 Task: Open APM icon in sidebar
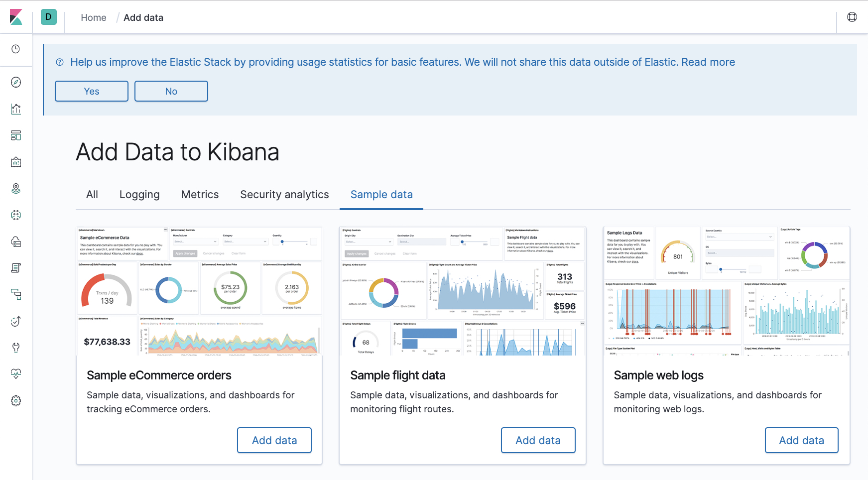point(16,294)
